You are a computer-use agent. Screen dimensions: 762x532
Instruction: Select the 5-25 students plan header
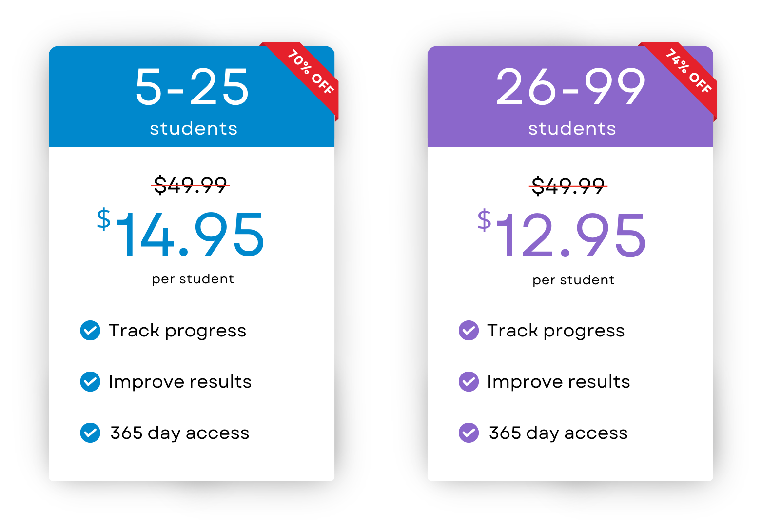pyautogui.click(x=192, y=97)
